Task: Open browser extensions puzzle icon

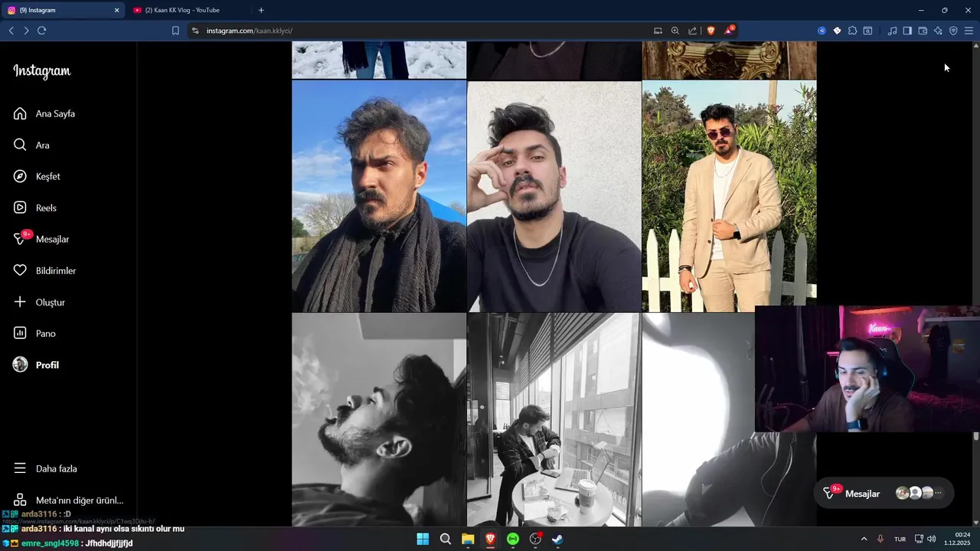Action: pyautogui.click(x=852, y=31)
